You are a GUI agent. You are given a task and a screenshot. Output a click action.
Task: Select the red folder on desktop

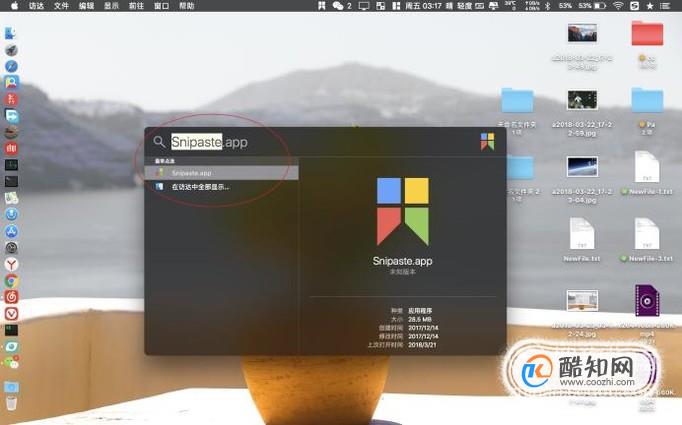tap(647, 33)
